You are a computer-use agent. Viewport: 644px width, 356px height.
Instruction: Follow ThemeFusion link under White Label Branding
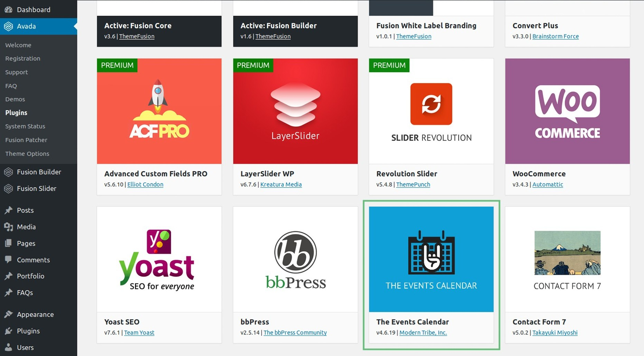414,36
